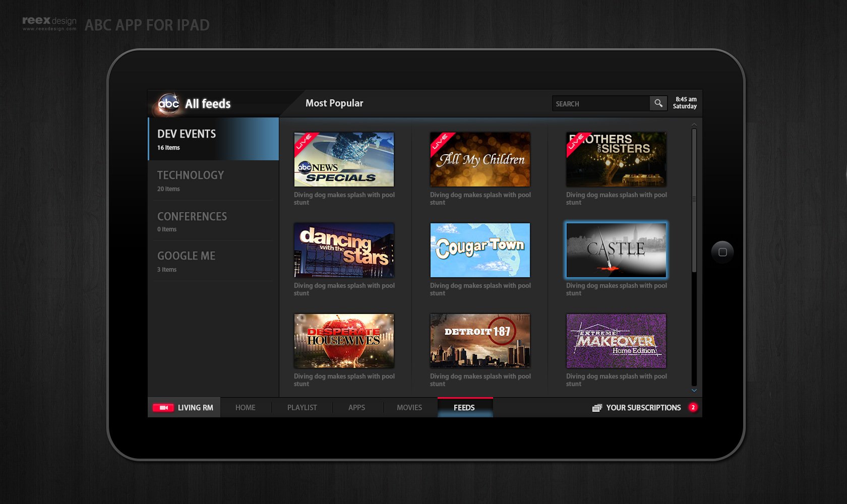Tap the iPad home button
847x504 pixels.
tap(722, 252)
